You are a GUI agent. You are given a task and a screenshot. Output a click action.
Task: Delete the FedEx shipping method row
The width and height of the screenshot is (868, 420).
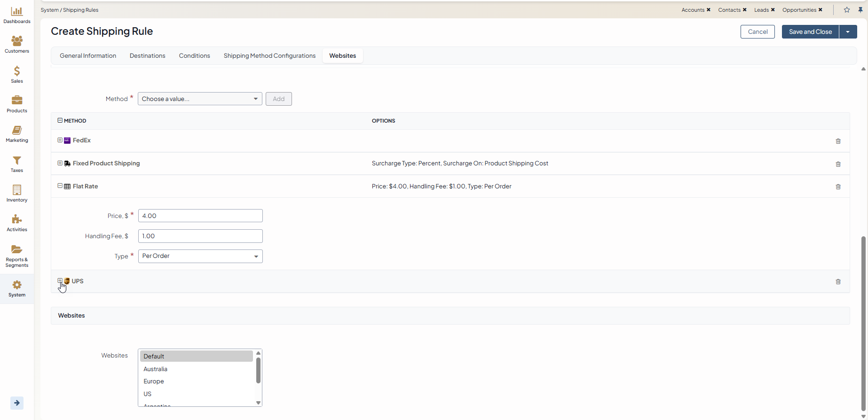[838, 141]
